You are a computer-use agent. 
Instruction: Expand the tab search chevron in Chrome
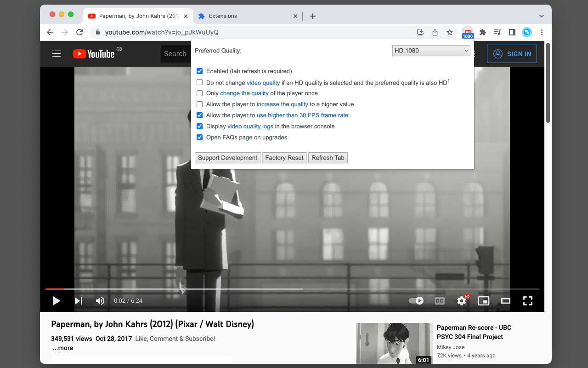tap(542, 16)
